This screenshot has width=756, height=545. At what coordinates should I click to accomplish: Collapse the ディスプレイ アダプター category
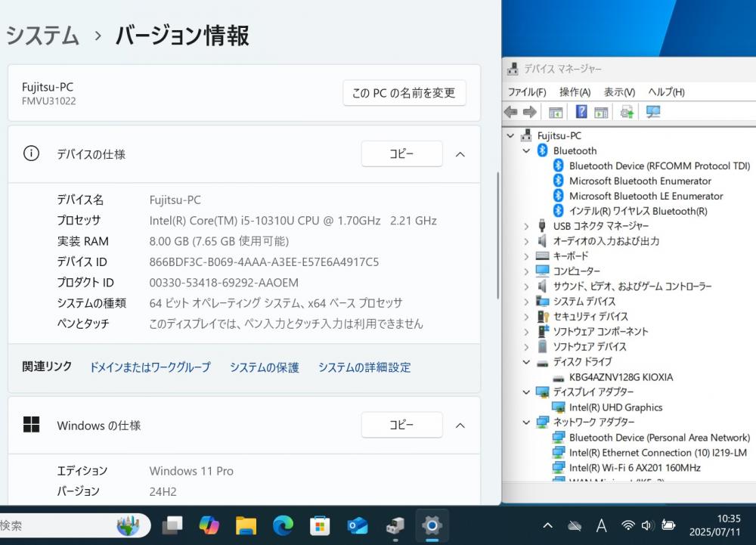526,392
